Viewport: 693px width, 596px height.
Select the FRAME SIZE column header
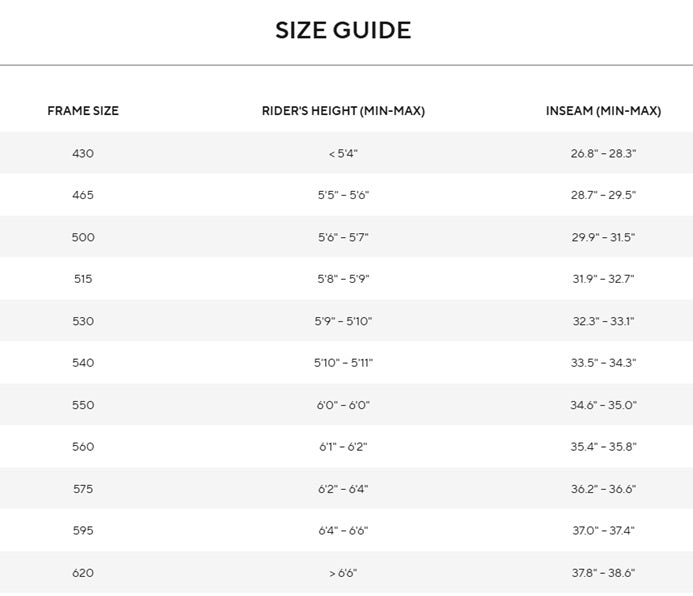click(x=83, y=110)
